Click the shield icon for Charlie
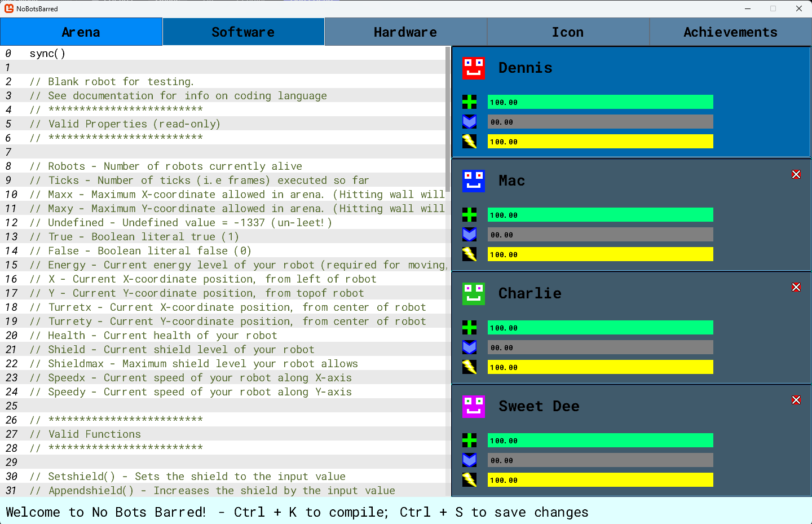This screenshot has width=812, height=524. coord(470,347)
